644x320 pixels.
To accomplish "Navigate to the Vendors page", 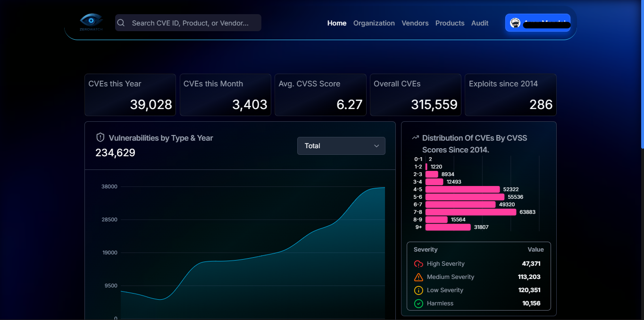I will [415, 23].
